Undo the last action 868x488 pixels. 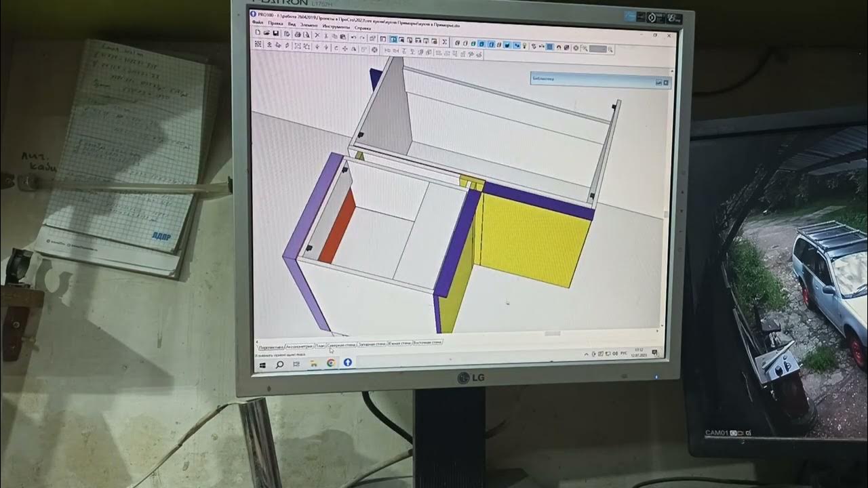tap(353, 37)
